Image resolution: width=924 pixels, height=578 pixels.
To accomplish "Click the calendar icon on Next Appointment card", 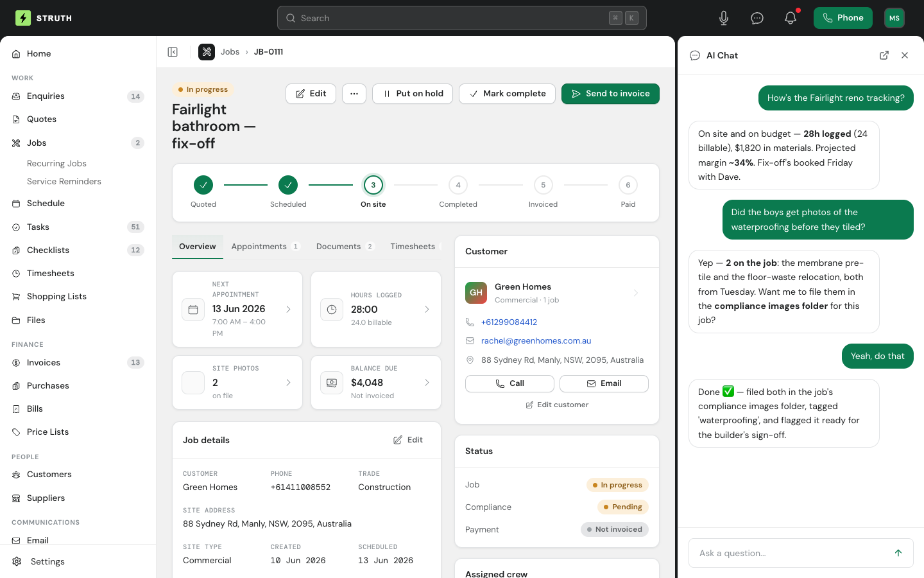I will [193, 310].
